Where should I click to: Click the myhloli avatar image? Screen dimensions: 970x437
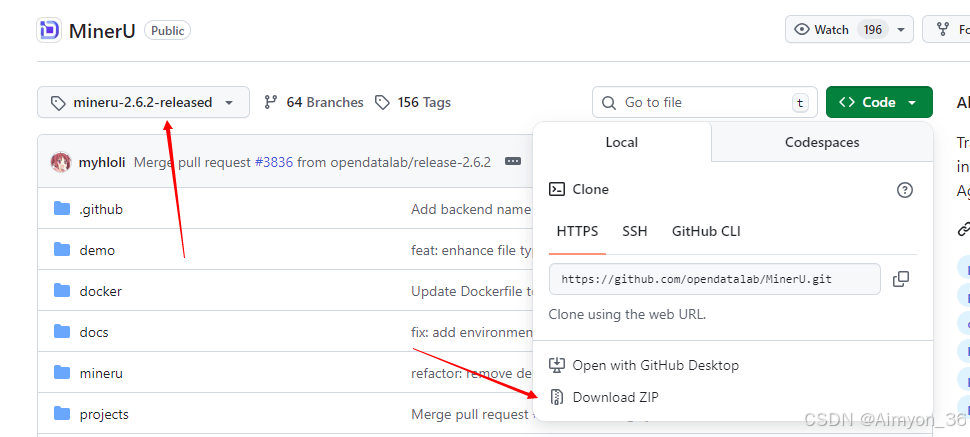(60, 162)
